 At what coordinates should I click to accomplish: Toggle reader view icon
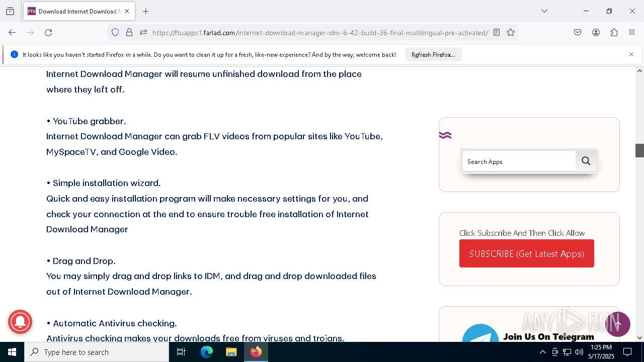[497, 33]
